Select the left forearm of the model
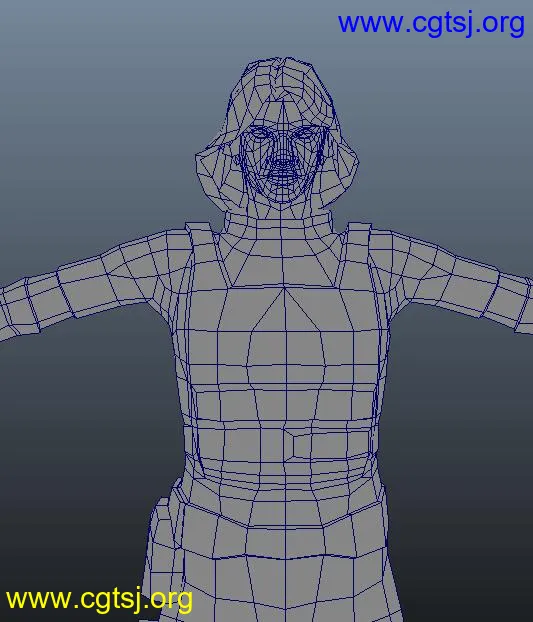This screenshot has height=622, width=533. (38, 303)
